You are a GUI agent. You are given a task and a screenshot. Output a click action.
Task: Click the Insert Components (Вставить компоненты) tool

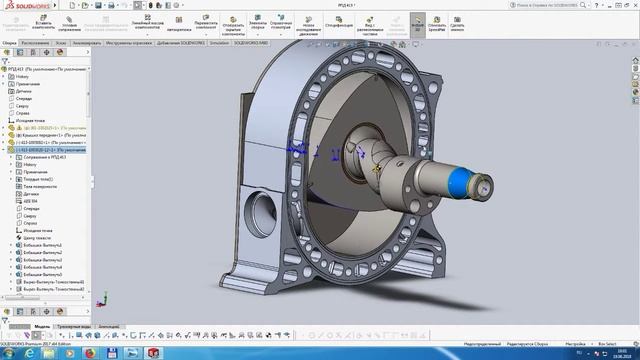[x=43, y=22]
